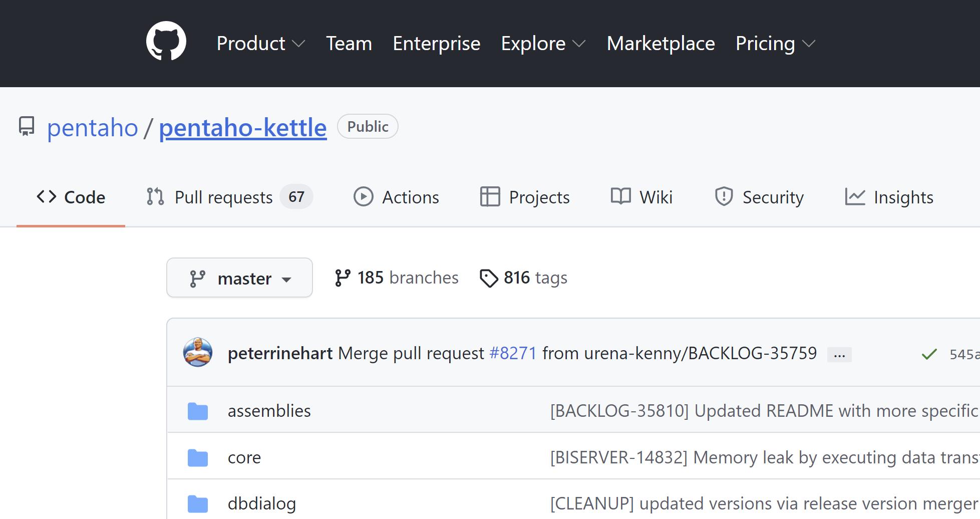Screen dimensions: 980x519
Task: Switch to the Wiki tab
Action: 641,197
